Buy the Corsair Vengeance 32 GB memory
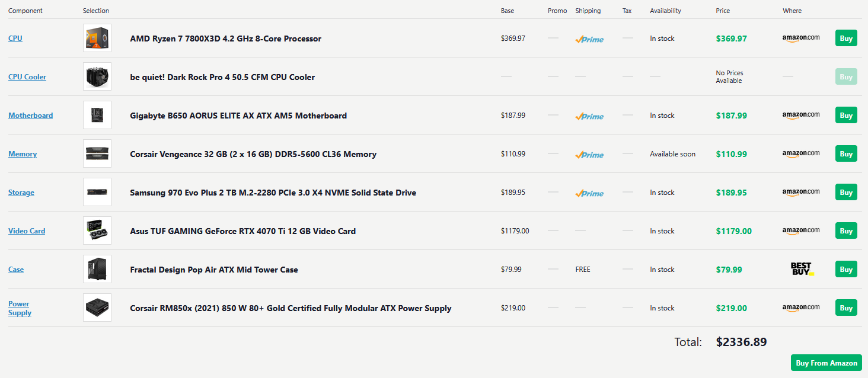Screen dimensions: 868x378 pos(846,154)
